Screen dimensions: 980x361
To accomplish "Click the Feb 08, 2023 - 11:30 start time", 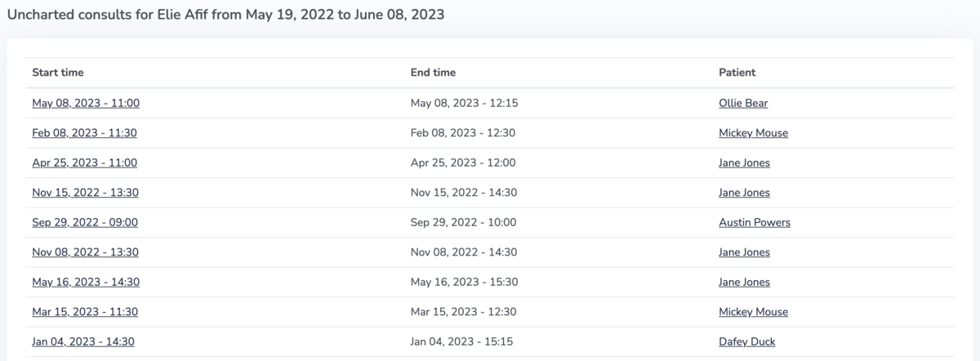I will pyautogui.click(x=85, y=133).
